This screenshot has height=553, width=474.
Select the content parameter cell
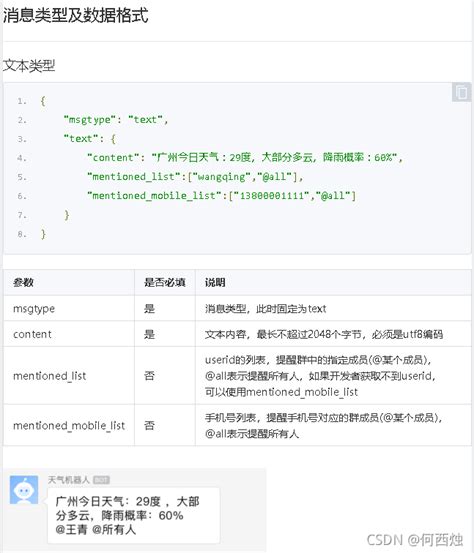click(69, 334)
